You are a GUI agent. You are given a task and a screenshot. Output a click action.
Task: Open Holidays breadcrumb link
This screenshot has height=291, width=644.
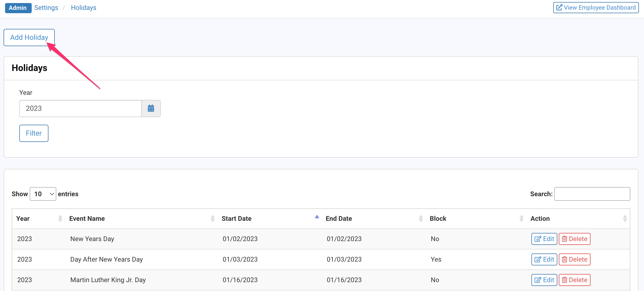tap(84, 8)
